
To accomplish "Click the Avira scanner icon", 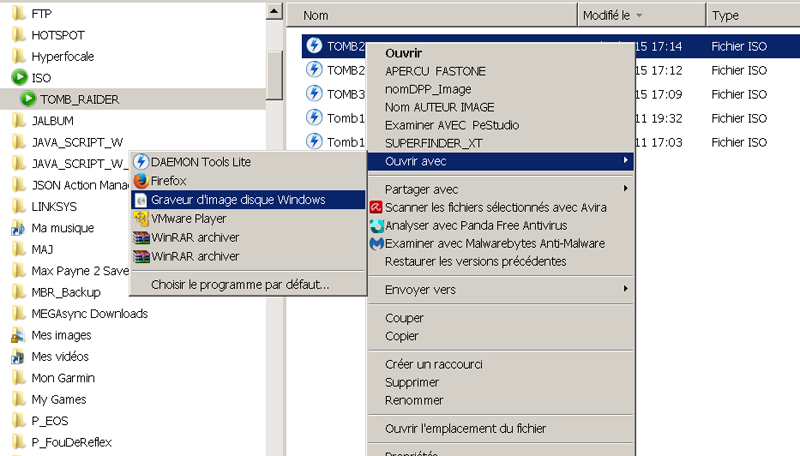I will [376, 207].
